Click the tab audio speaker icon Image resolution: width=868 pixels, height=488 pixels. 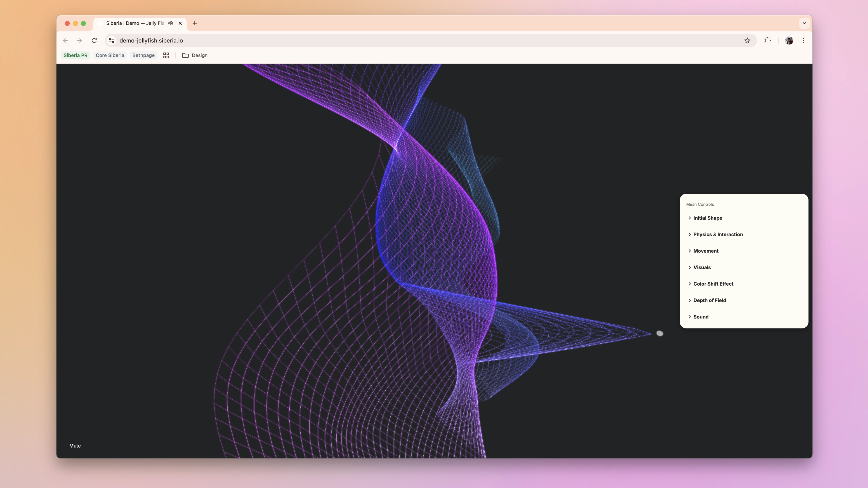tap(170, 23)
